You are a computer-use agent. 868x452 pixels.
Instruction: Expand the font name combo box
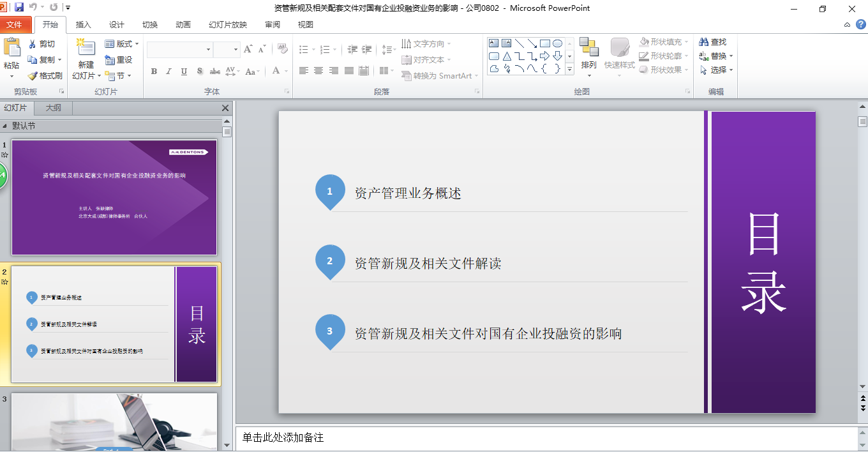208,50
